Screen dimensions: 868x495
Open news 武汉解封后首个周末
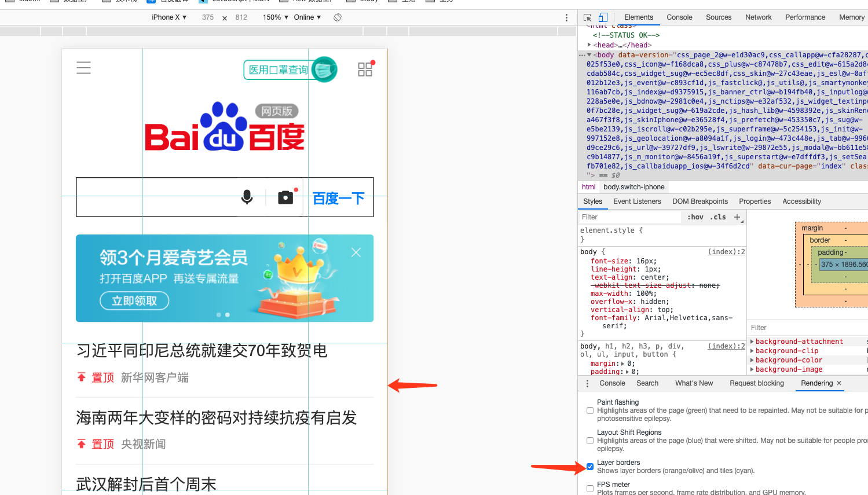point(147,484)
